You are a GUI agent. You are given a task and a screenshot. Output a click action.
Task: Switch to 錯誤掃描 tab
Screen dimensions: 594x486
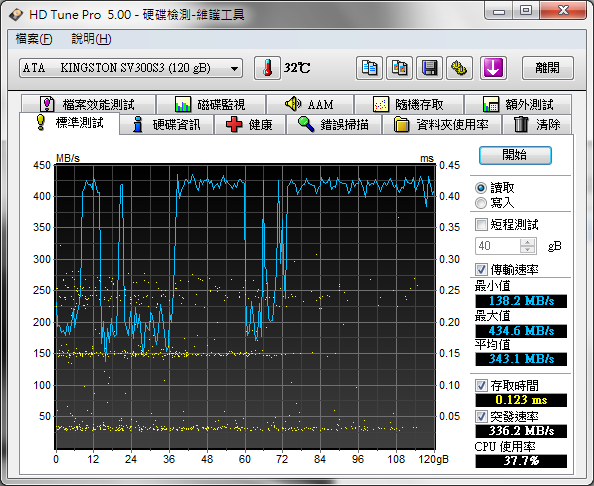[x=334, y=125]
